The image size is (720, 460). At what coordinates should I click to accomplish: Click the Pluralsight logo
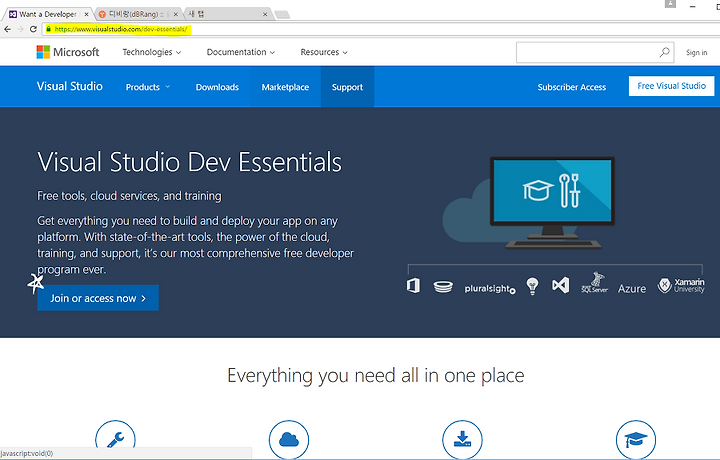[x=490, y=289]
